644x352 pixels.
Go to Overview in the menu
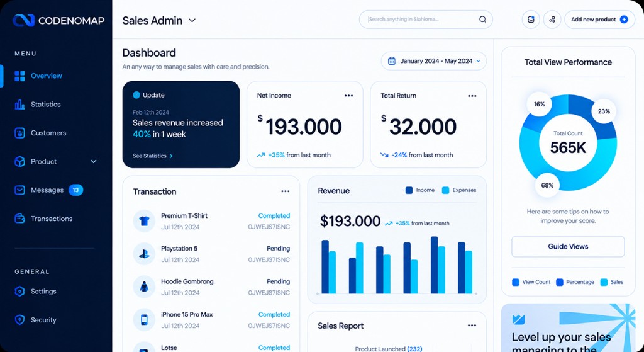(47, 76)
